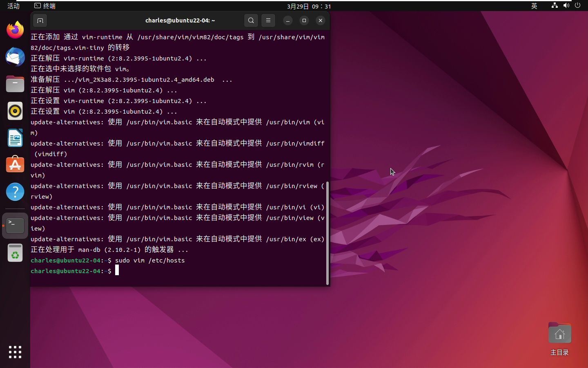Open the power menu icon
This screenshot has width=588, height=368.
coord(577,6)
